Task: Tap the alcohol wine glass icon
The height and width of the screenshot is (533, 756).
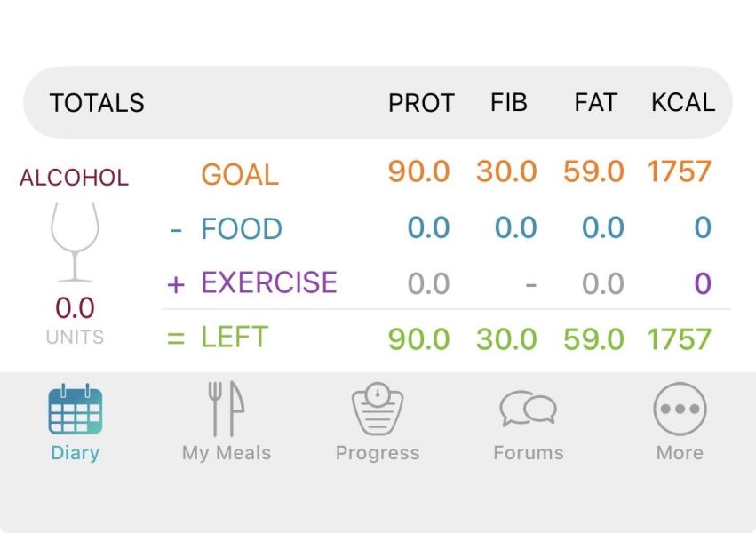Action: pos(75,240)
